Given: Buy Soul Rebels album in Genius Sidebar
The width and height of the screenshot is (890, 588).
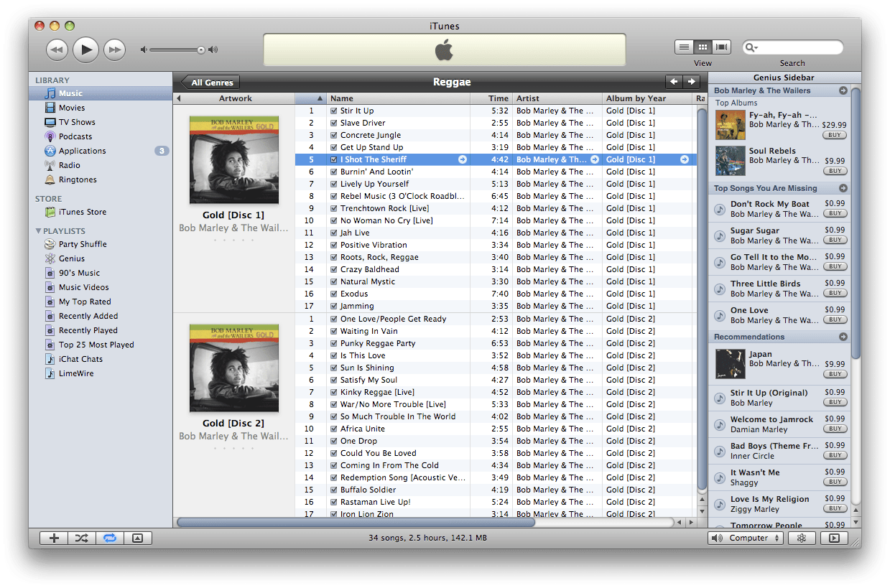Looking at the screenshot, I should [834, 171].
